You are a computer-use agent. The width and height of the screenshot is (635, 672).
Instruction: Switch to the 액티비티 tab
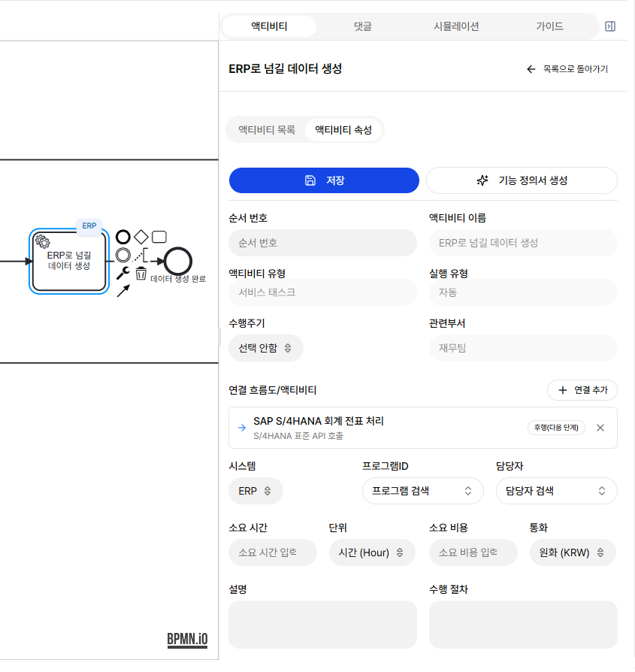269,26
